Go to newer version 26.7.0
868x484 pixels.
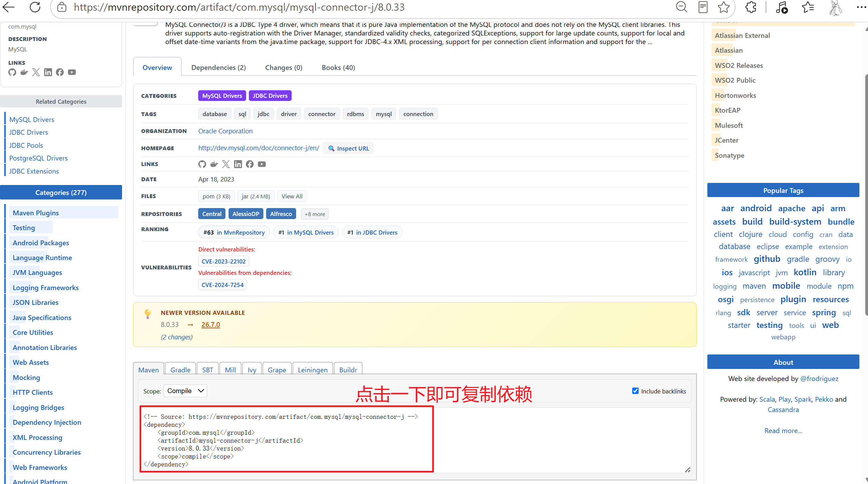coord(211,325)
